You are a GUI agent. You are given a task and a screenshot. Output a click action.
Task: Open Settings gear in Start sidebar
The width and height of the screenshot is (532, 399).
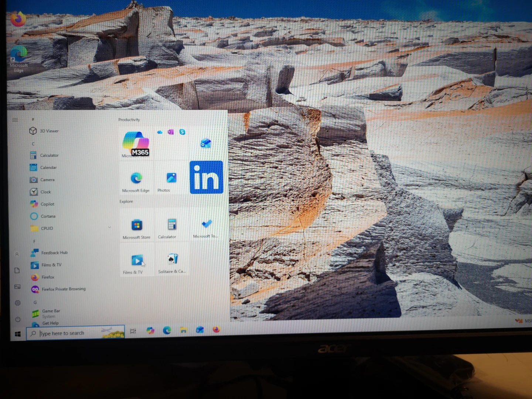click(x=17, y=303)
